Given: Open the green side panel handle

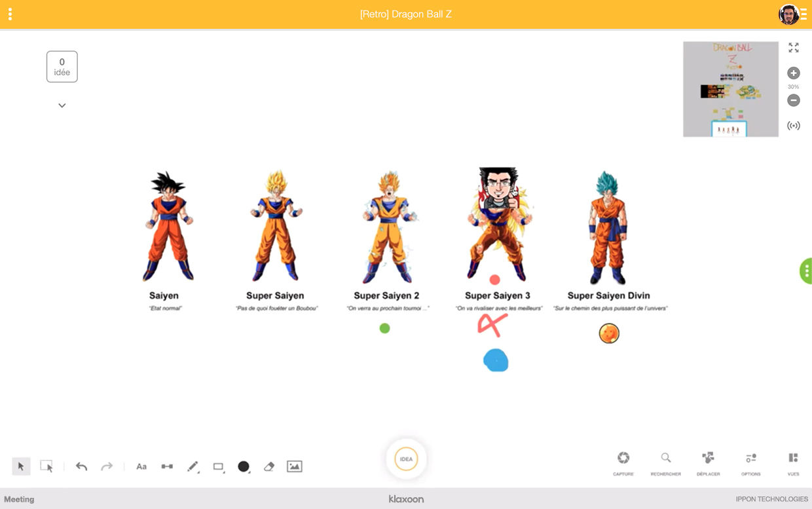Looking at the screenshot, I should point(806,271).
